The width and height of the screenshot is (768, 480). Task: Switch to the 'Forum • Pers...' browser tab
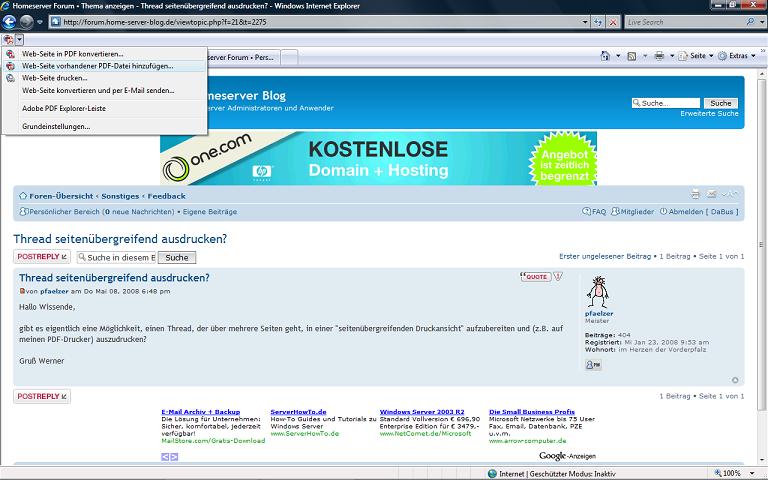243,57
